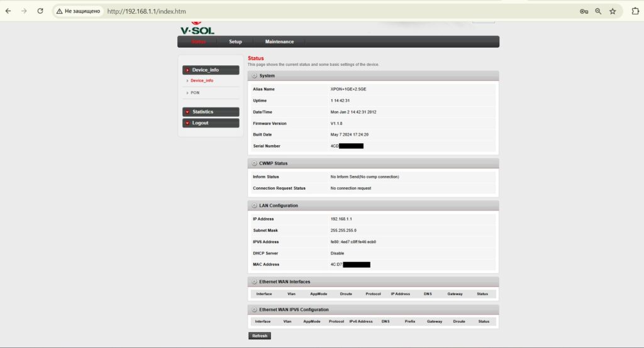
Task: Click the V-SOL logo
Action: point(197,29)
